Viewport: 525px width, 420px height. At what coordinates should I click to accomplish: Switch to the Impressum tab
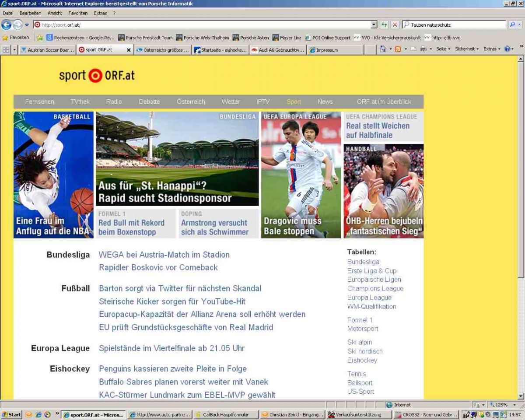click(x=335, y=50)
